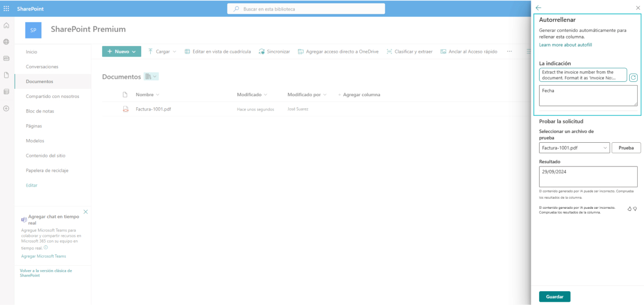Open the Documentos view switcher dropdown
Screen dimensions: 644x305
click(x=151, y=77)
